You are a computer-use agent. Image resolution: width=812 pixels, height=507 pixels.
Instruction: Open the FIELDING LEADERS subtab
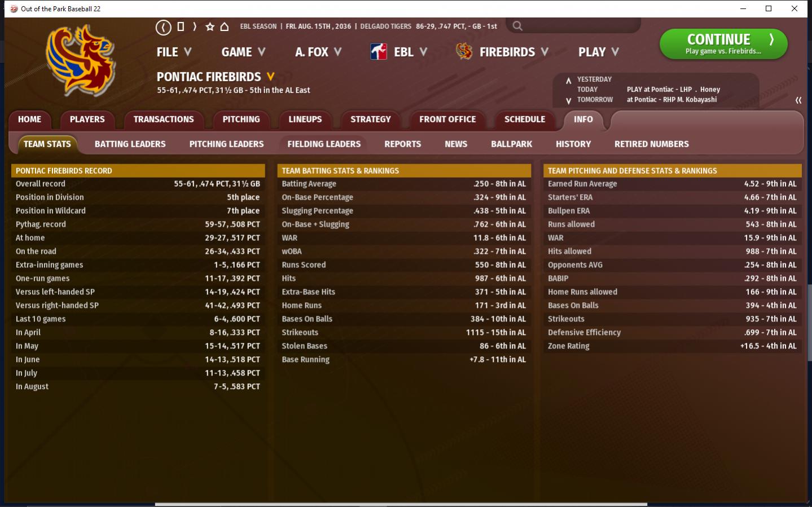point(324,144)
